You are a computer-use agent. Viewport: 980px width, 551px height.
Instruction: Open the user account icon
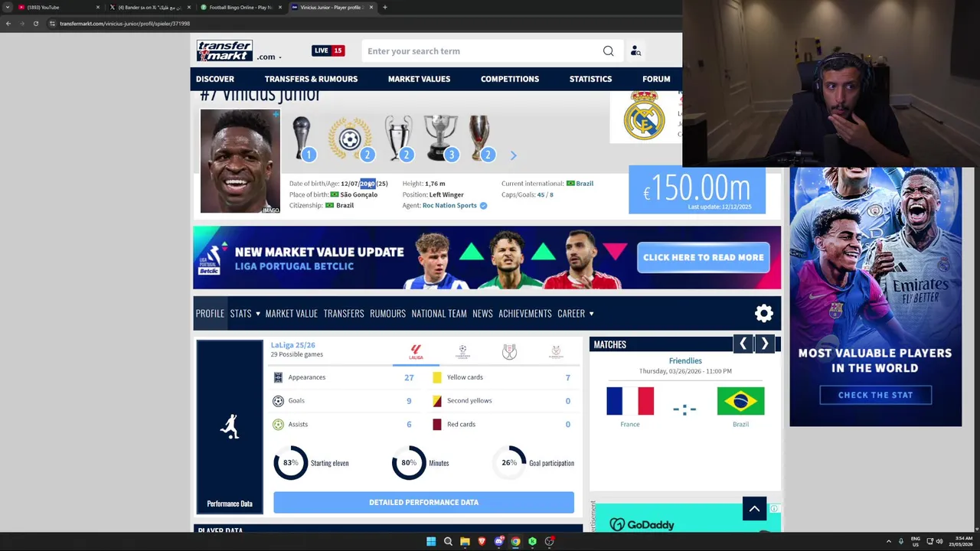pyautogui.click(x=635, y=51)
